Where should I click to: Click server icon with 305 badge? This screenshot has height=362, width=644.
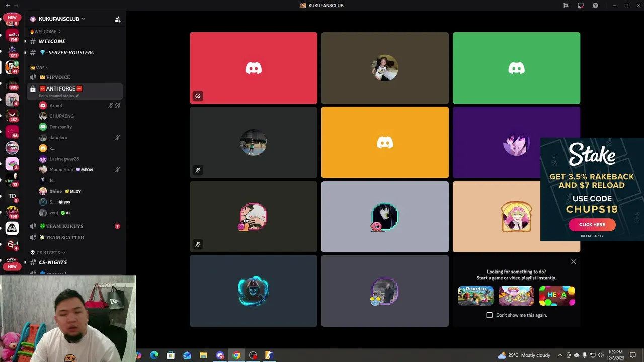coord(12,83)
